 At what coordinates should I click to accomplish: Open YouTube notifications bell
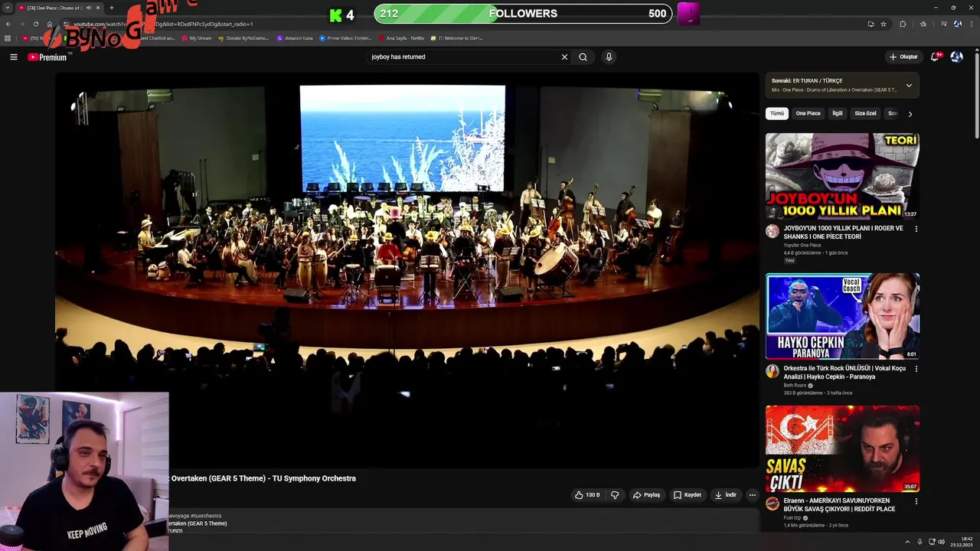936,57
